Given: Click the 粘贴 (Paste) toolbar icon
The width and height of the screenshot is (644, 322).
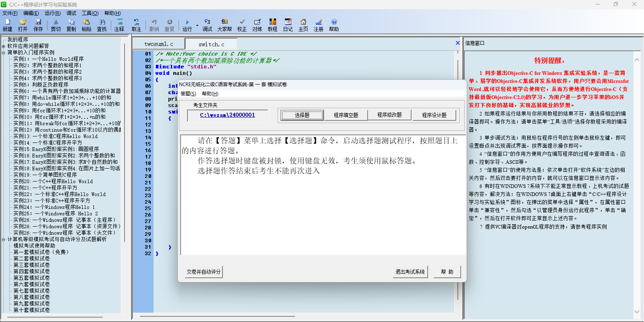Looking at the screenshot, I should tap(87, 25).
